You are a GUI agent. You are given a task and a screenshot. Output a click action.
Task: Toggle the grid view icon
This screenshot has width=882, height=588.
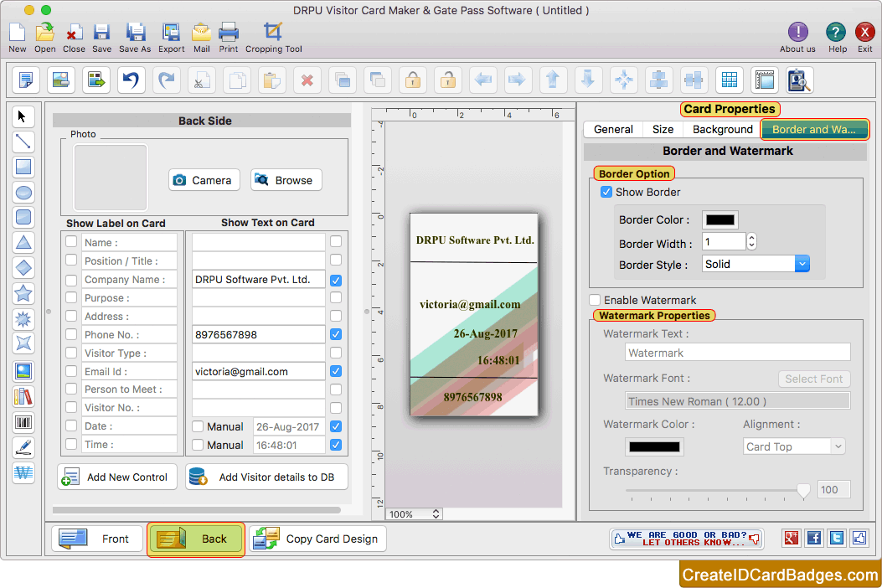tap(730, 80)
